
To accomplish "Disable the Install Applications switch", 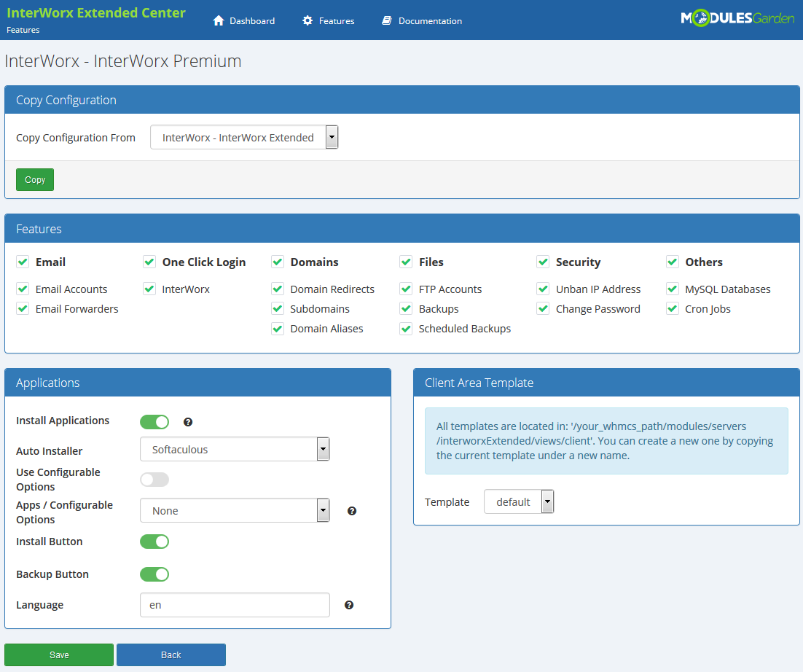I will pos(154,422).
